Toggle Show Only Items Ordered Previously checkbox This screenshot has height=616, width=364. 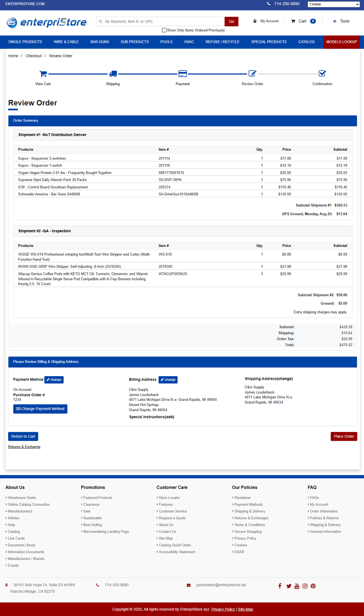pyautogui.click(x=164, y=30)
